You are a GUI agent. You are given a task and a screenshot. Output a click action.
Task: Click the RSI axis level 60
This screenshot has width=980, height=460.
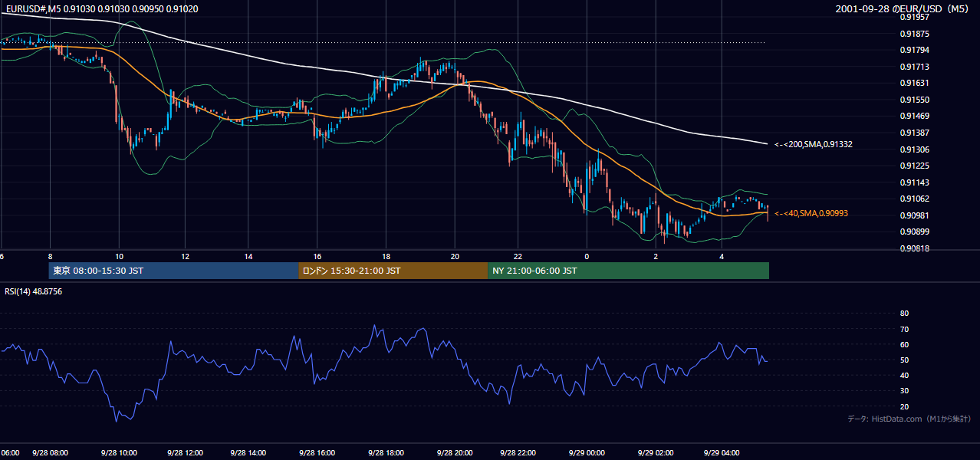904,344
